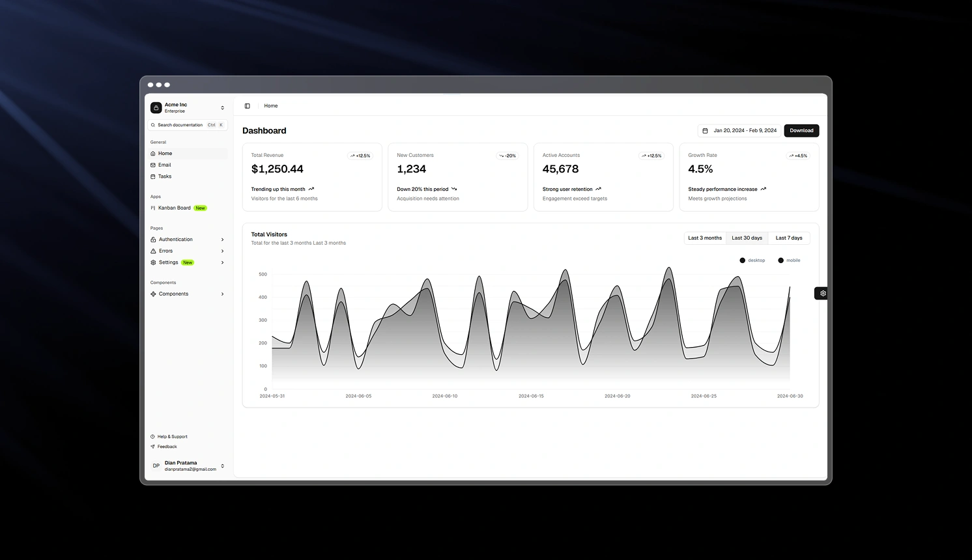Open Email from the sidebar menu

188,165
